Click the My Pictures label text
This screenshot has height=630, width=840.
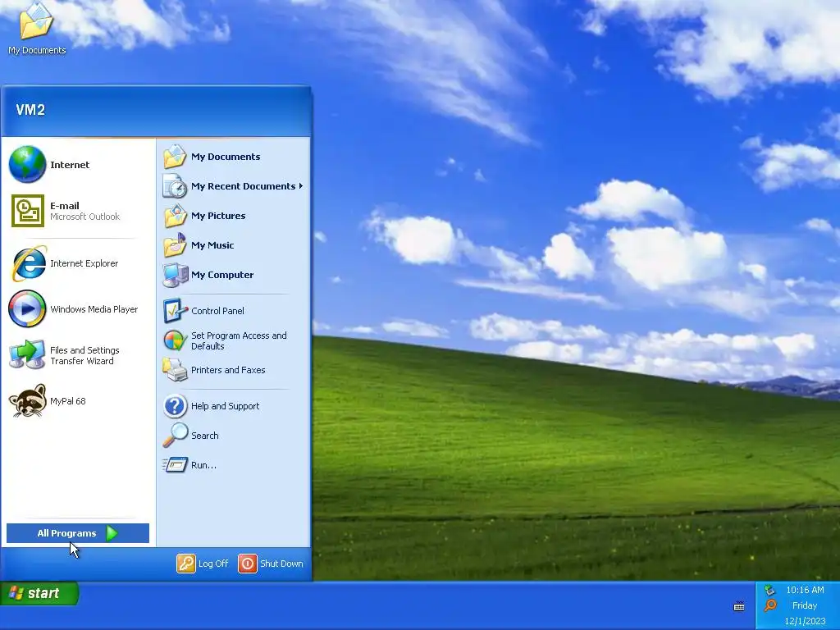coord(218,216)
